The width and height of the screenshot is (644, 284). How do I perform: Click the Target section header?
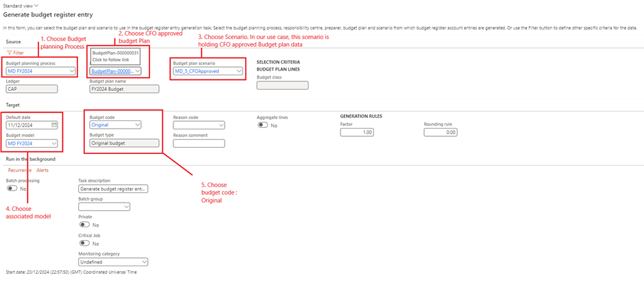pos(13,105)
